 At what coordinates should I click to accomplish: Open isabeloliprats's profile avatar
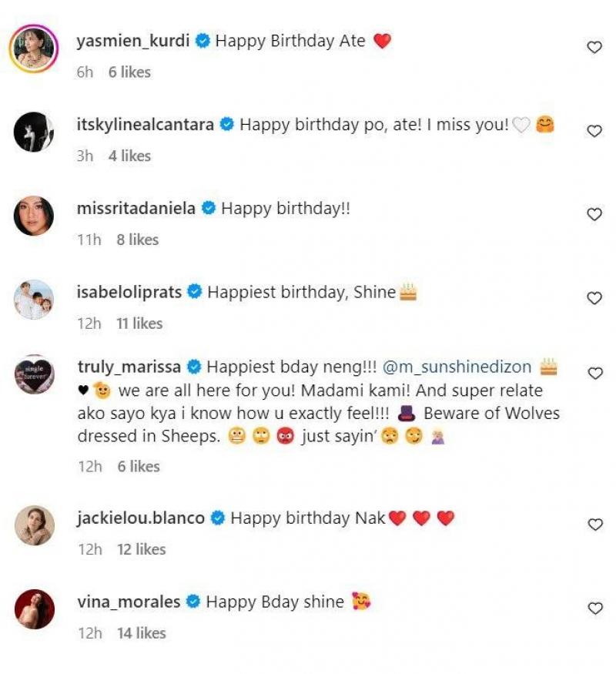point(34,300)
